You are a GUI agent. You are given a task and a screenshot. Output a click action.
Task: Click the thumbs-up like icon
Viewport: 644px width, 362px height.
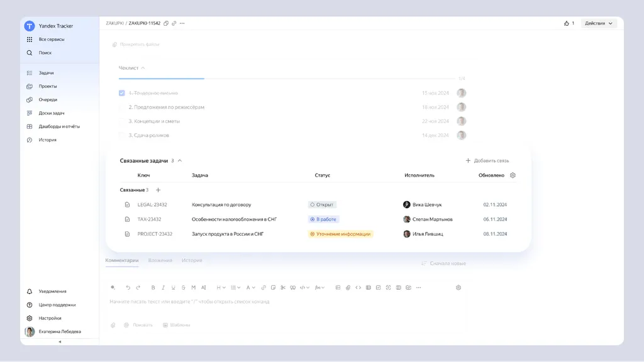[567, 23]
